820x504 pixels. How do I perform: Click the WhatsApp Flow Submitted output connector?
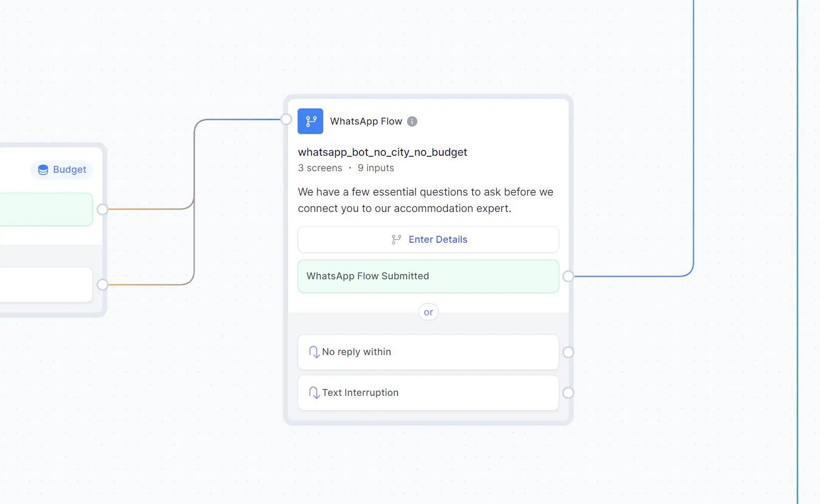click(x=568, y=276)
